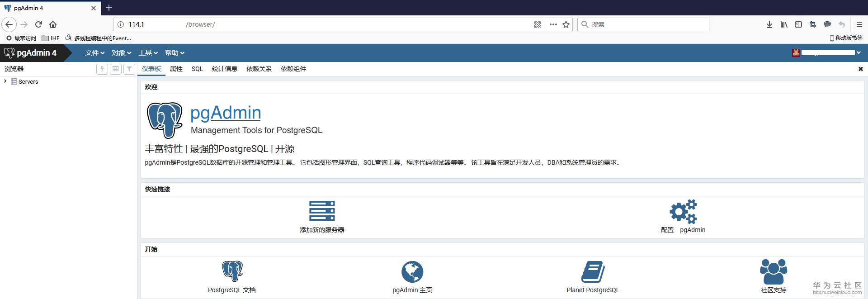This screenshot has height=299, width=868.
Task: Click the Query Tool lightning icon in browser panel
Action: (102, 69)
